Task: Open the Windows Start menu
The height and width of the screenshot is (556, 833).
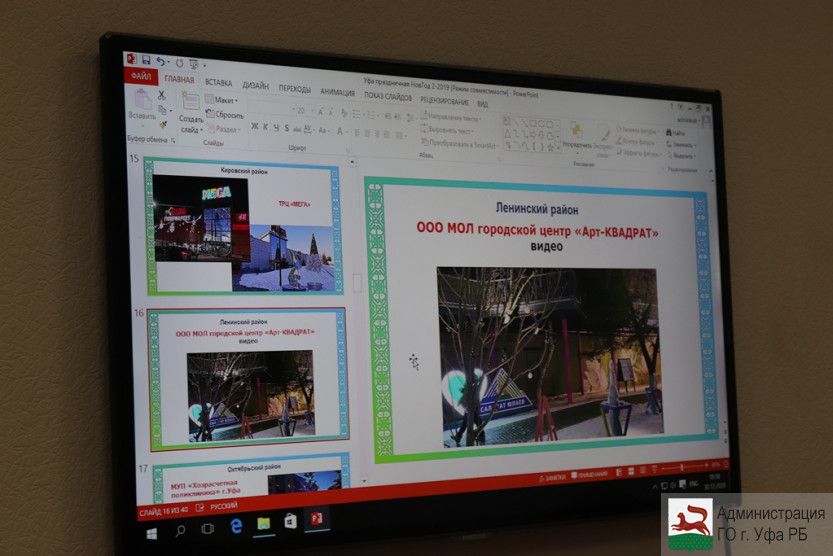Action: tap(151, 533)
